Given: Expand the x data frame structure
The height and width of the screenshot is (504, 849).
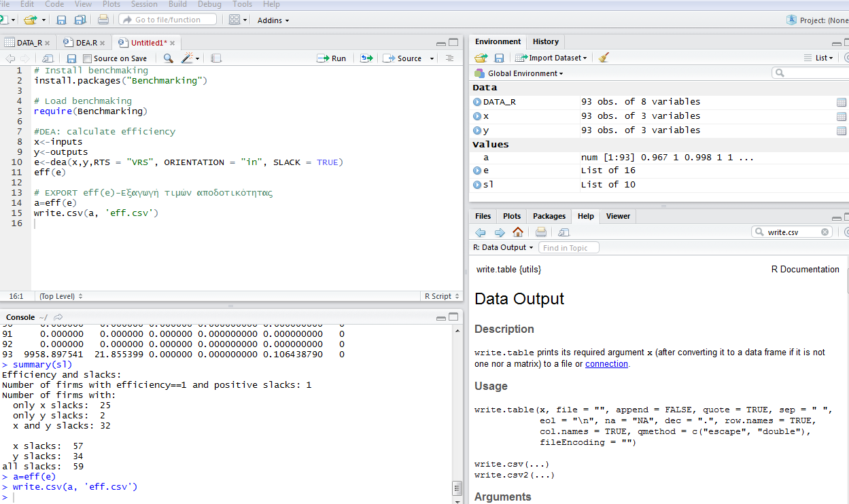Looking at the screenshot, I should (x=477, y=116).
